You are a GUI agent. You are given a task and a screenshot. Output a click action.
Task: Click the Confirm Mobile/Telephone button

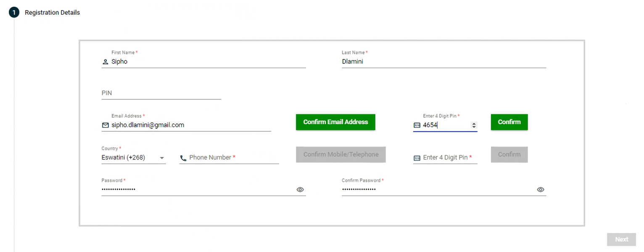[x=340, y=154]
